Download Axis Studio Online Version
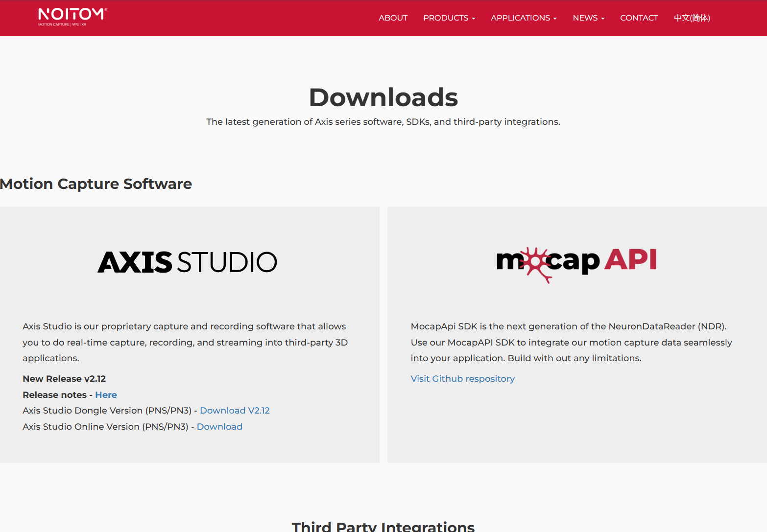767x532 pixels. click(219, 427)
